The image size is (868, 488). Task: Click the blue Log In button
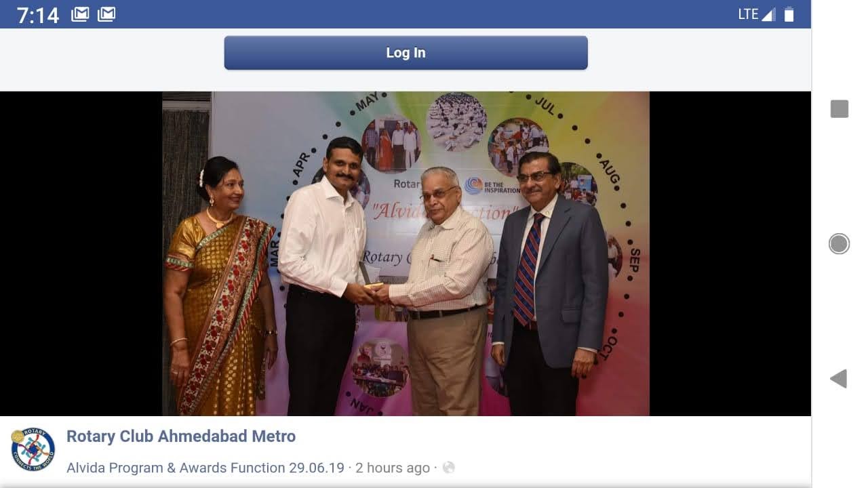tap(406, 53)
